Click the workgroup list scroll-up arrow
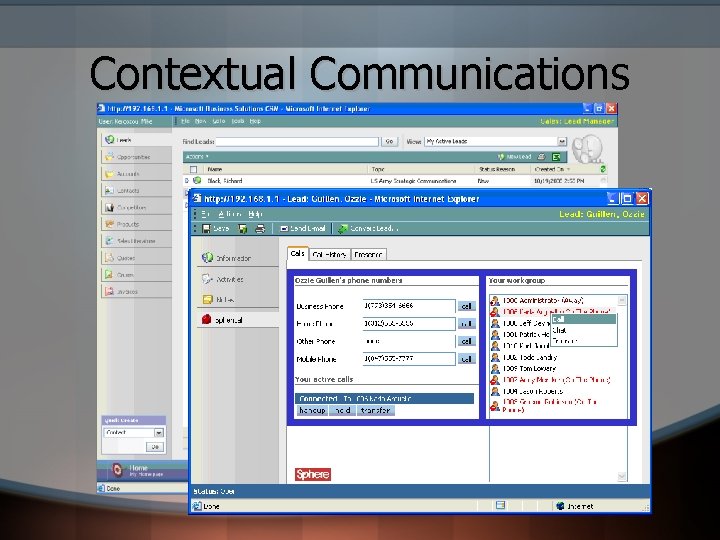 (622, 300)
